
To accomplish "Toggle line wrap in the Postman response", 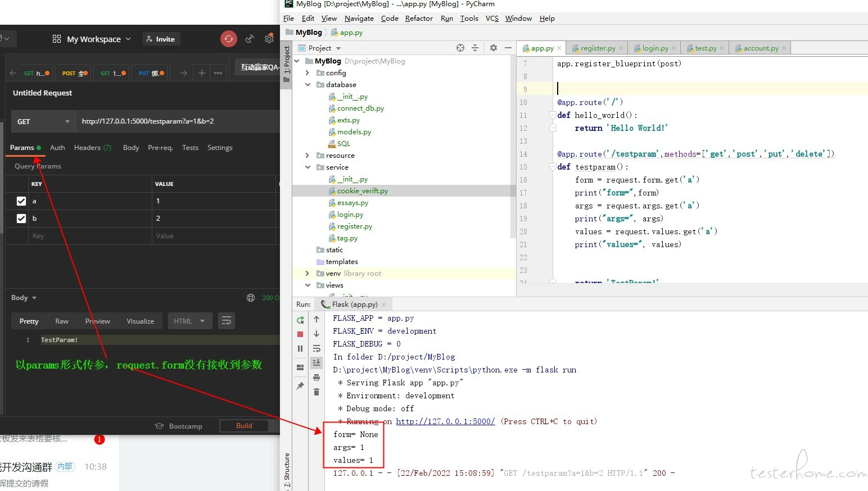I will (x=227, y=321).
